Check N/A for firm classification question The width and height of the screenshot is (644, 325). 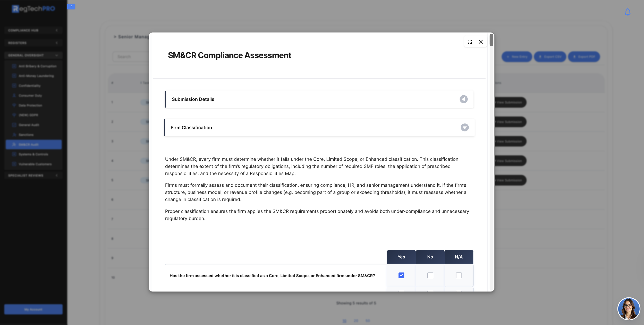[x=459, y=275]
